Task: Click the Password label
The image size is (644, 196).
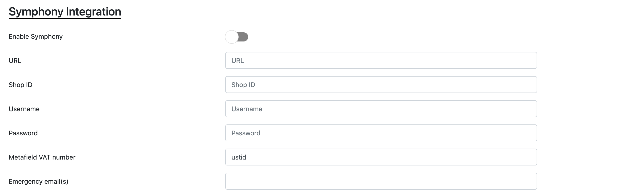Action: pyautogui.click(x=23, y=133)
